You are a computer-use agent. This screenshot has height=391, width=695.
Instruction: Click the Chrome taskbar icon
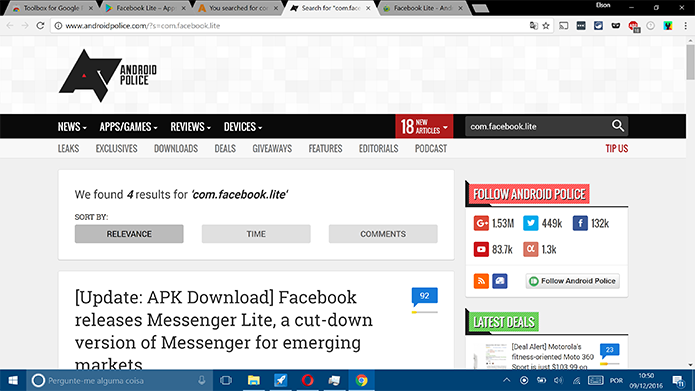pyautogui.click(x=362, y=380)
